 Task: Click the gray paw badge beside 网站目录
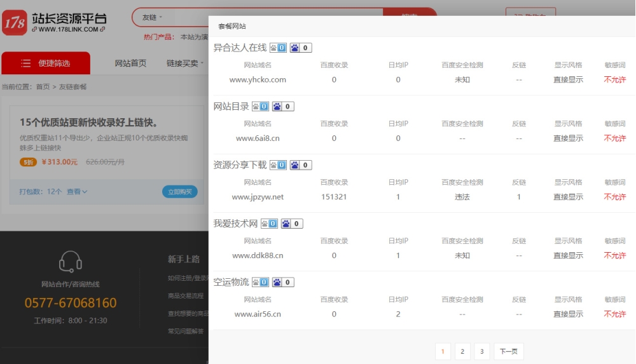pos(261,107)
